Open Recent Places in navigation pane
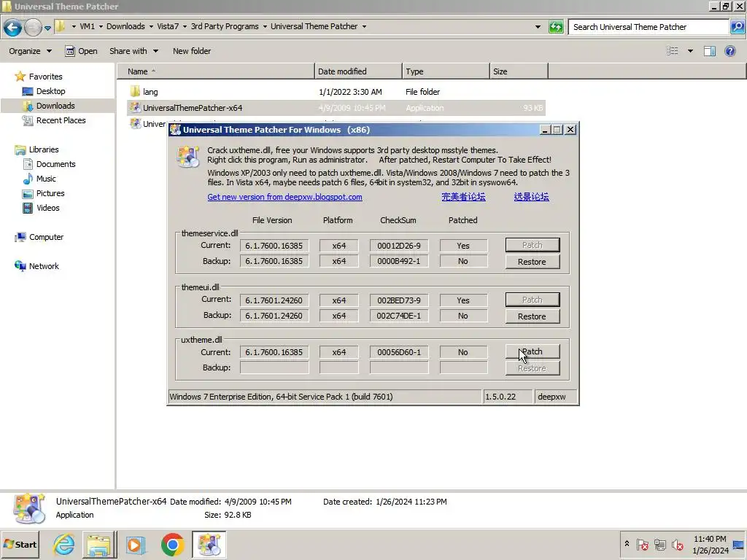Screen dimensions: 747x560 61,120
